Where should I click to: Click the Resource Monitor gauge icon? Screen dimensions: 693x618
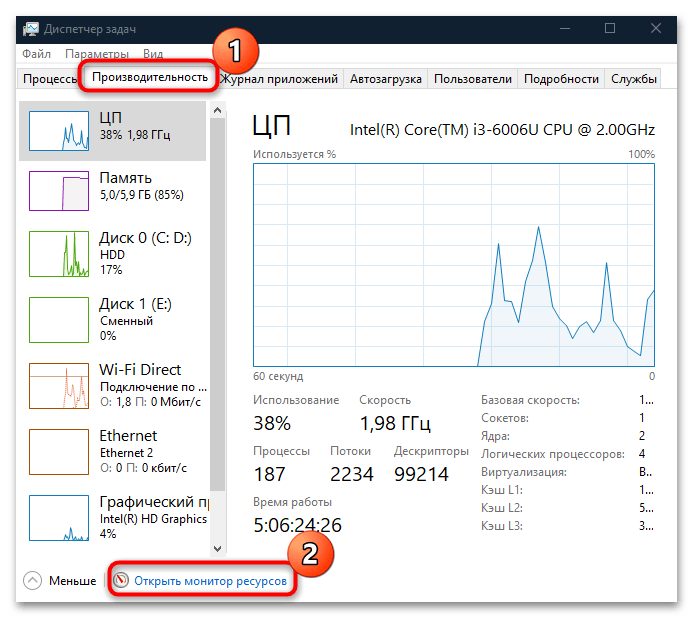coord(121,580)
